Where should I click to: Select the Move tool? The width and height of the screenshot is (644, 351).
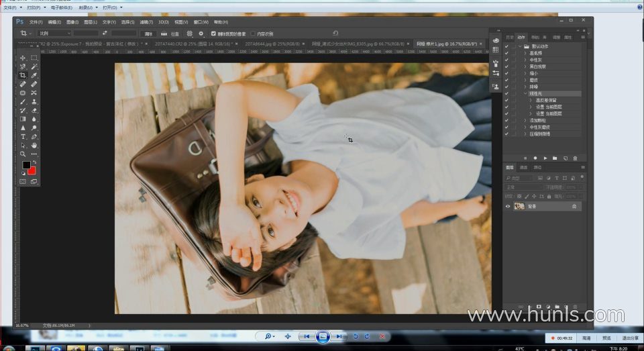(x=23, y=58)
